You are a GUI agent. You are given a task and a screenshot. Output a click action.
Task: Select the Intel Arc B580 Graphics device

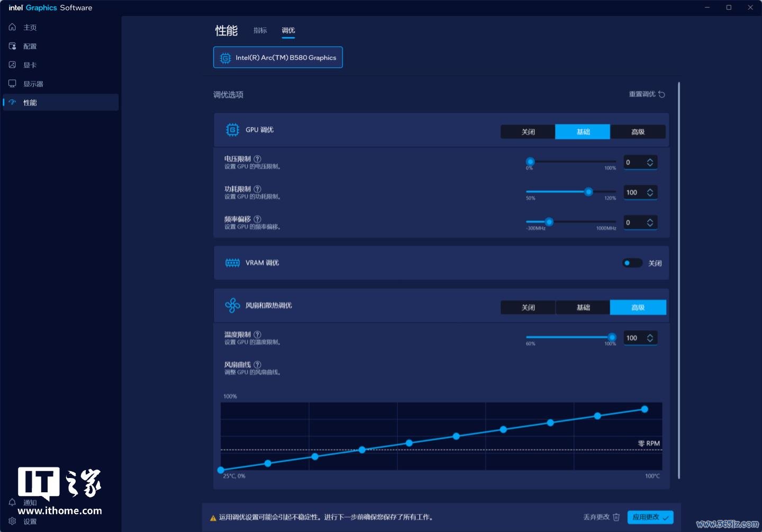coord(278,57)
